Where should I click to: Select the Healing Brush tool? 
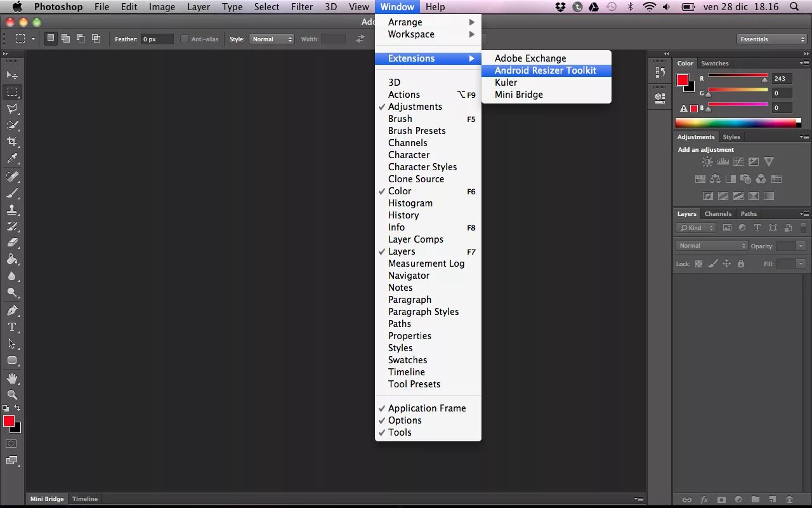click(12, 177)
